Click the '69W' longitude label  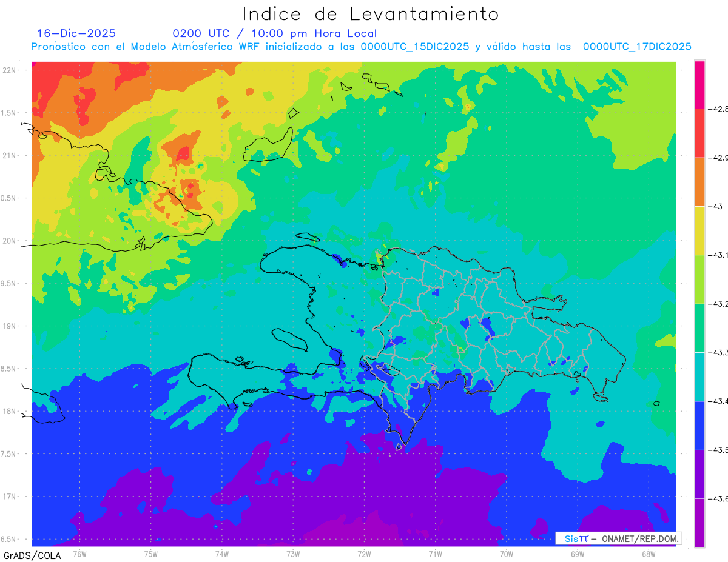[578, 554]
